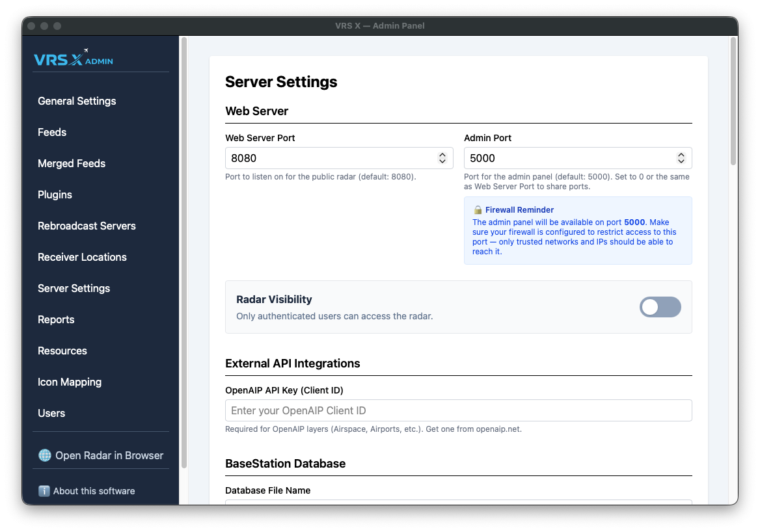Navigate to Rebroadcast Servers
This screenshot has width=760, height=532.
[x=87, y=226]
